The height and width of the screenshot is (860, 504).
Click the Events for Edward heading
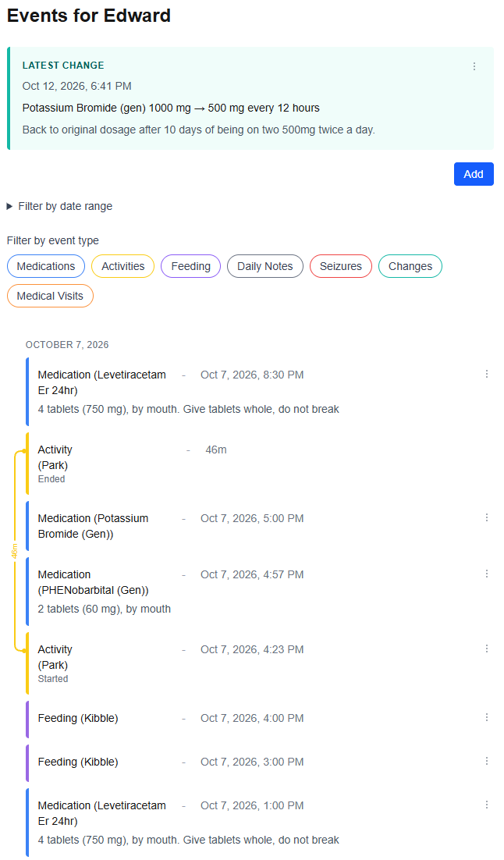point(89,16)
